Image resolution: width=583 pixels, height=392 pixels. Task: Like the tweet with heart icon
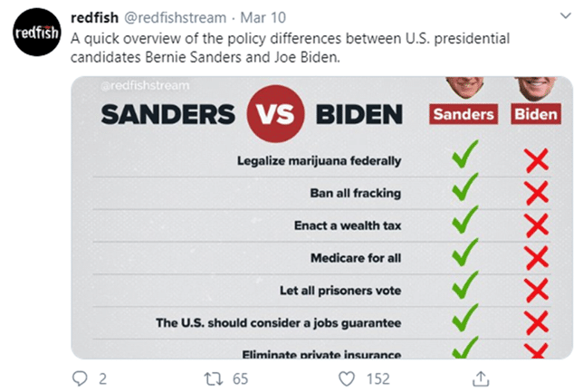point(347,378)
